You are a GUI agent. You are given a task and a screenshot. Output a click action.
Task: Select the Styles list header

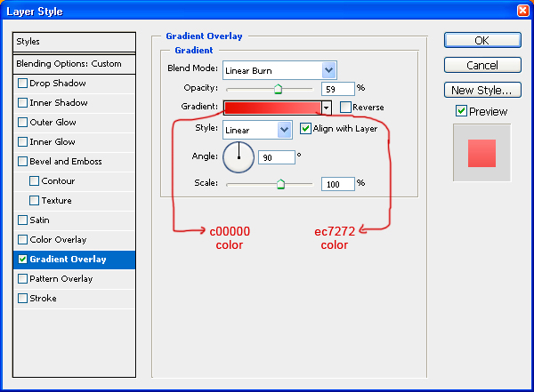coord(74,42)
